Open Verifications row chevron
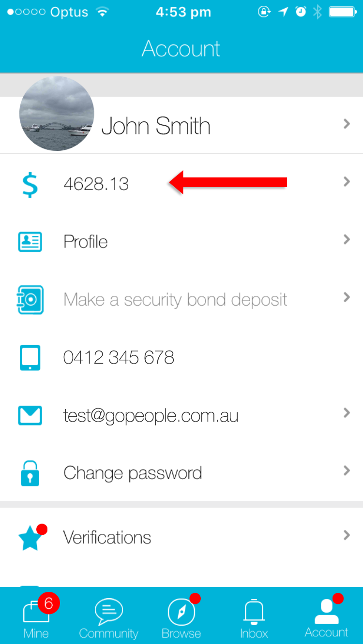This screenshot has width=363, height=644. point(347,535)
